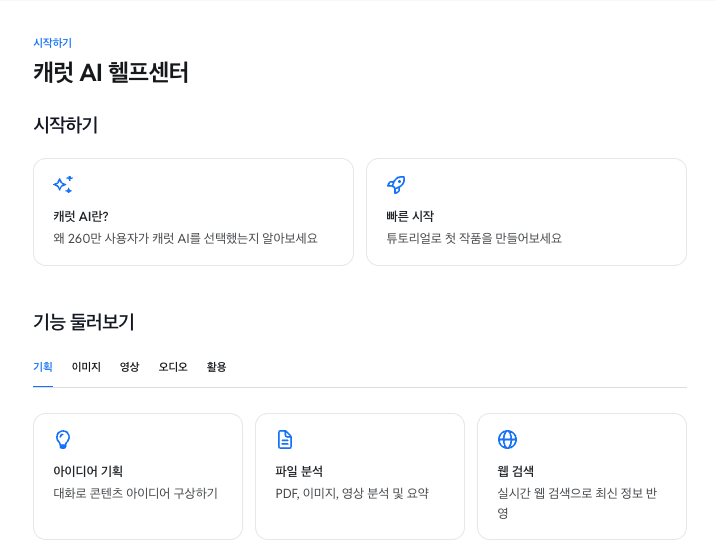The image size is (715, 558).
Task: Switch to the 영상 tab
Action: [x=130, y=367]
